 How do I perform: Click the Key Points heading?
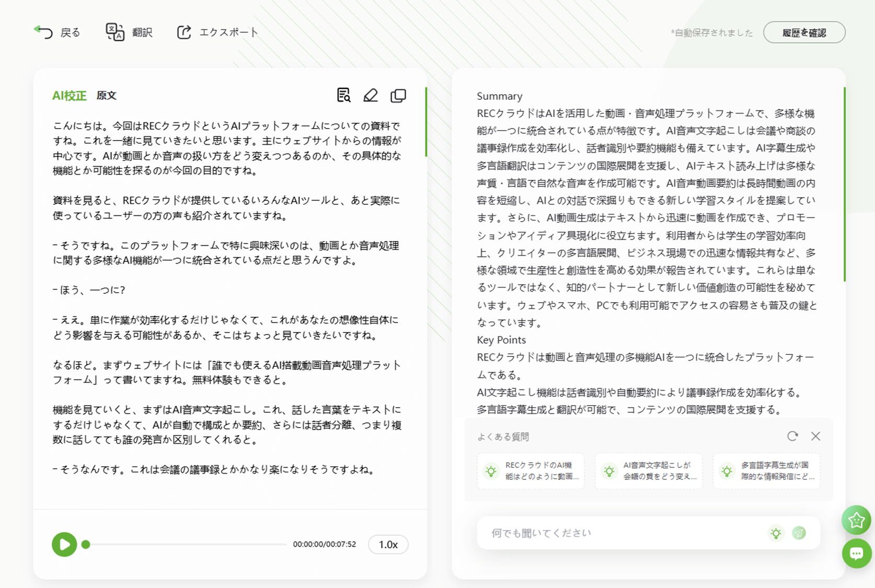click(x=501, y=340)
